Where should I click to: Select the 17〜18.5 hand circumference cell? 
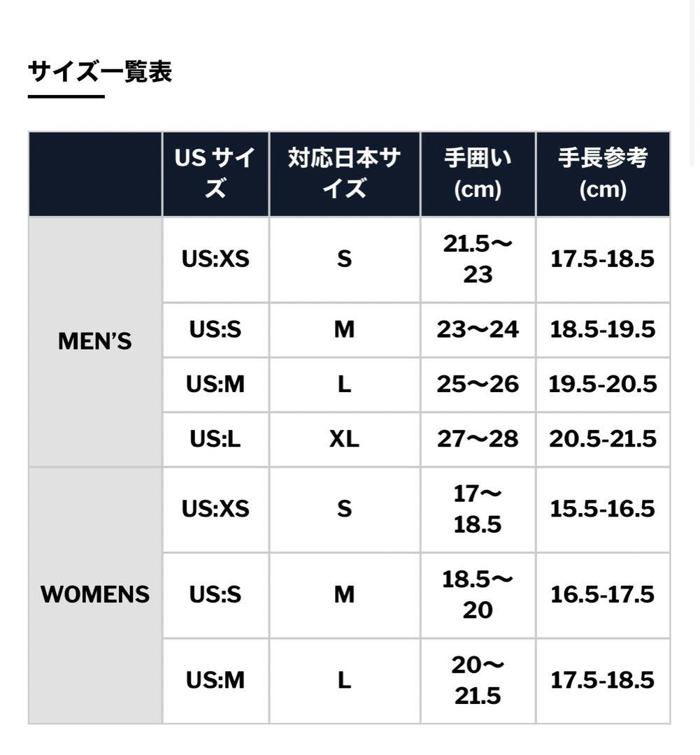tap(478, 509)
